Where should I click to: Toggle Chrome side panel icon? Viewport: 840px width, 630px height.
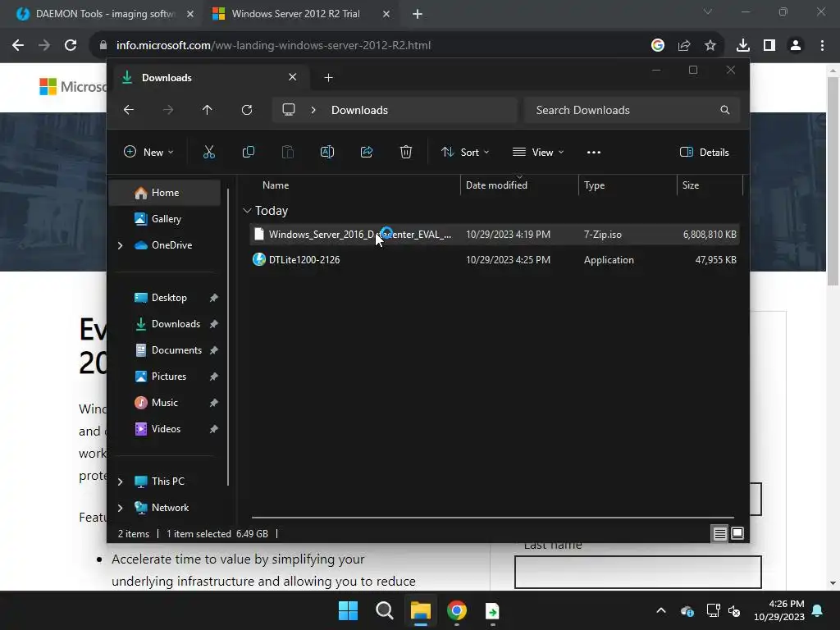click(x=769, y=46)
